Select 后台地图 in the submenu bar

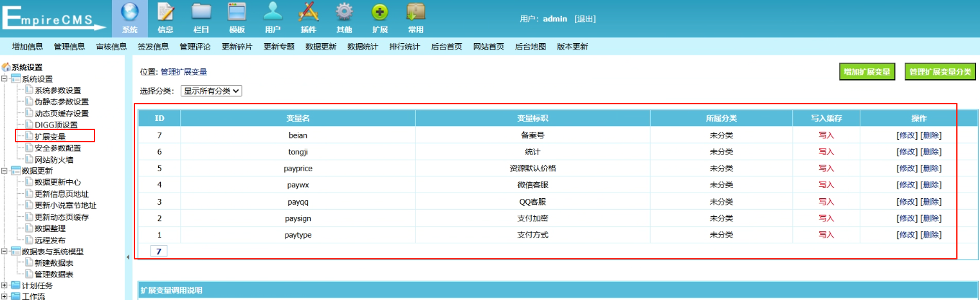click(x=531, y=46)
